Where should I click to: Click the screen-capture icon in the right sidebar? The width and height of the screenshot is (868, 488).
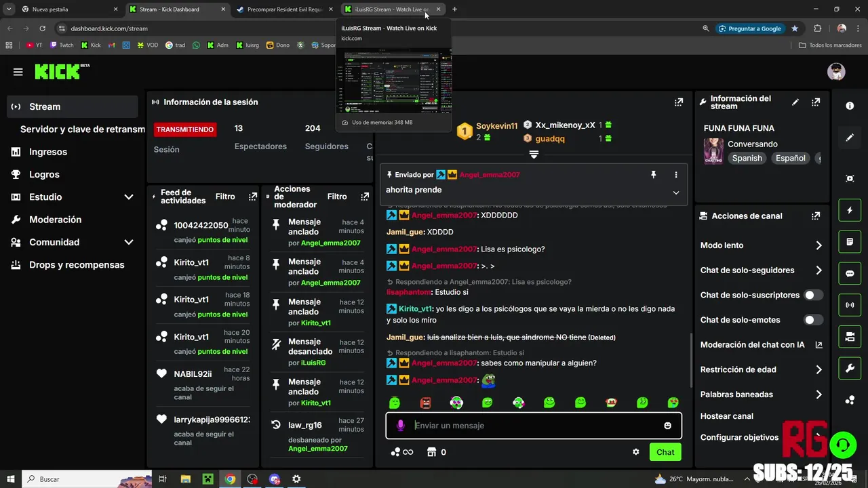[x=850, y=178]
